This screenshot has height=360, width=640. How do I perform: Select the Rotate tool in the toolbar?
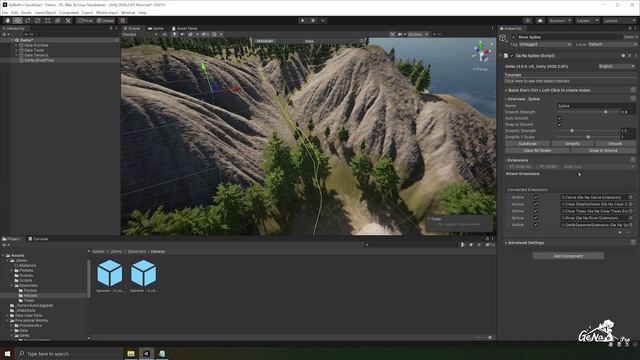click(28, 20)
